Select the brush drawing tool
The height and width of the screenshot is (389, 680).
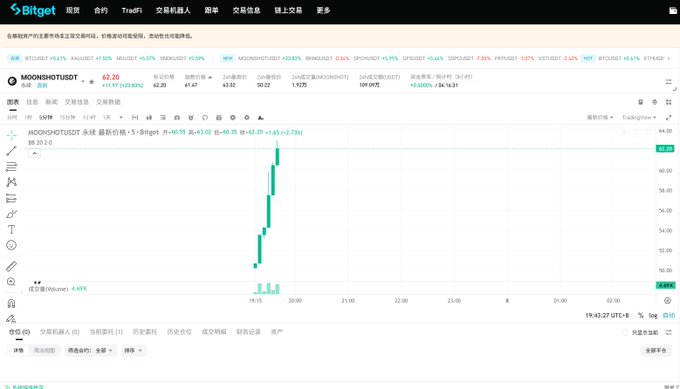(11, 214)
